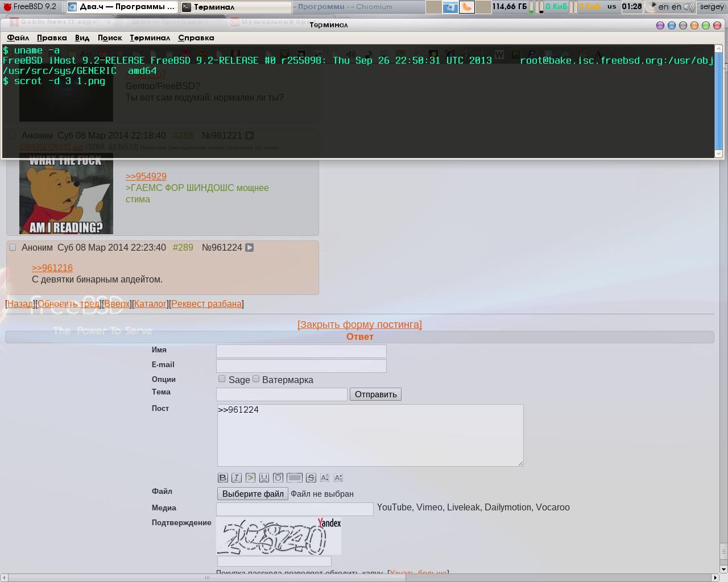
Task: Tick the checkbox for post №961224
Action: click(13, 247)
